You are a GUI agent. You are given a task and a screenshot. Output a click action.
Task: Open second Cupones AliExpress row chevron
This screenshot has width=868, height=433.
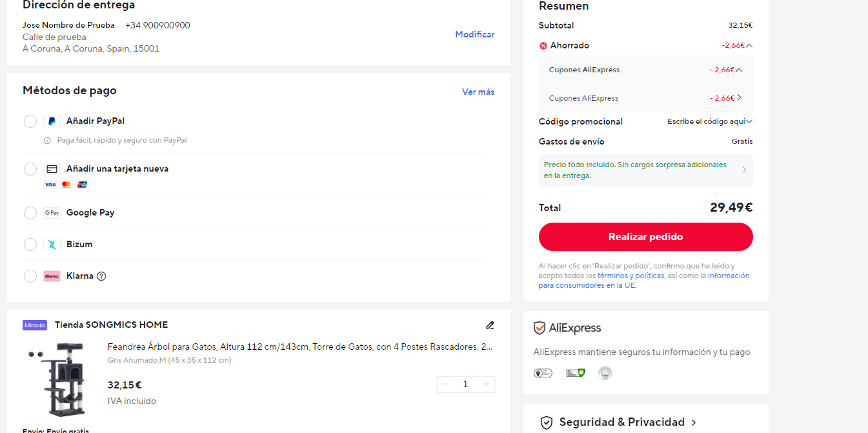click(x=739, y=98)
